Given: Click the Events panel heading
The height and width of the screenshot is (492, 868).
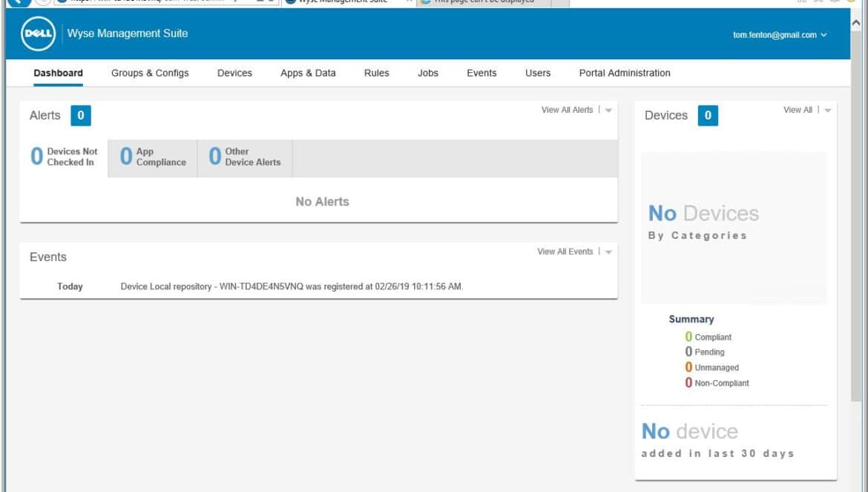Looking at the screenshot, I should [x=48, y=258].
